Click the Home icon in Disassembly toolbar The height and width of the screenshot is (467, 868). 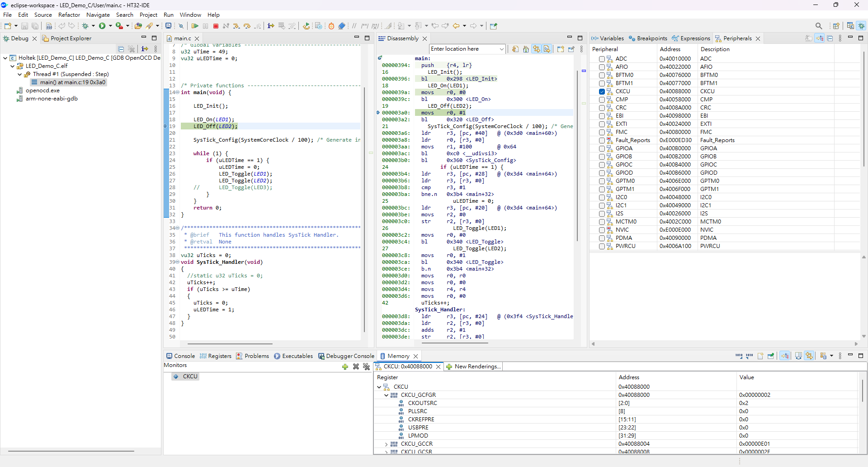(526, 49)
